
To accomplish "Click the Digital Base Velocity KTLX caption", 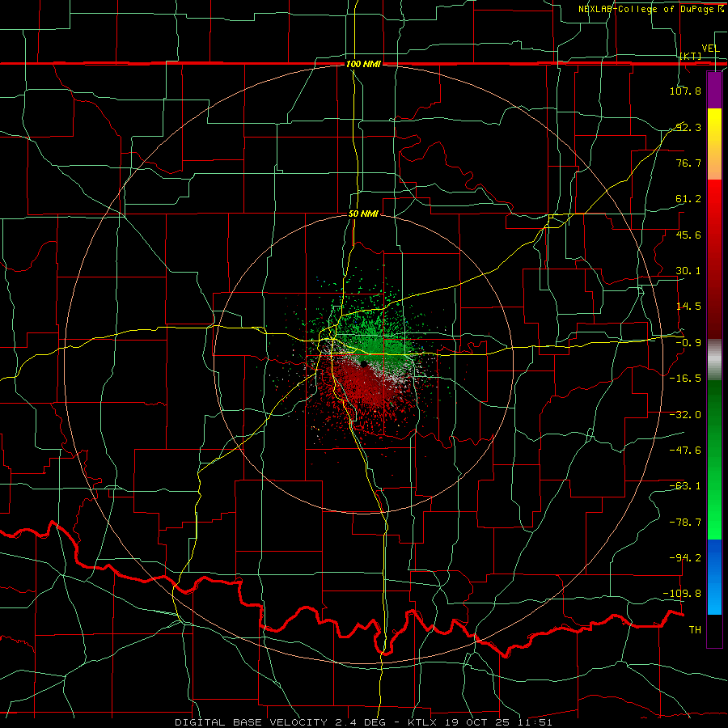I will click(x=363, y=722).
